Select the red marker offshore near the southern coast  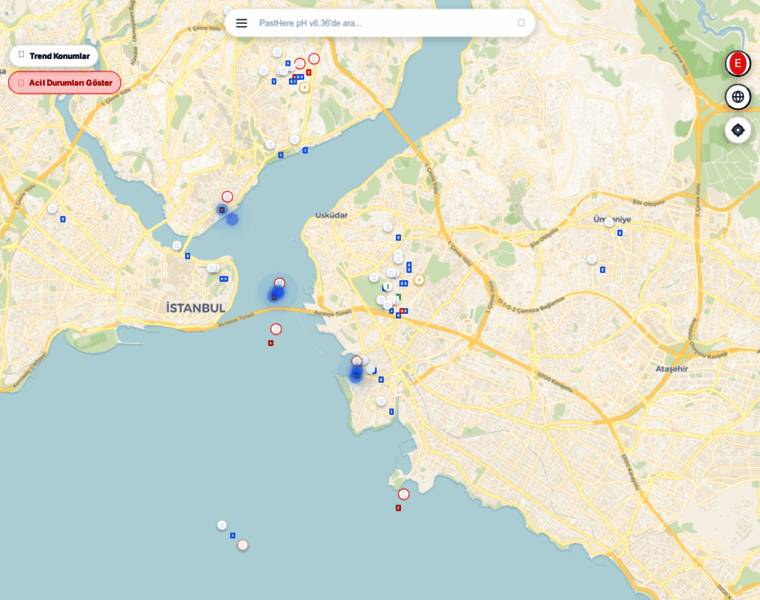tap(404, 494)
